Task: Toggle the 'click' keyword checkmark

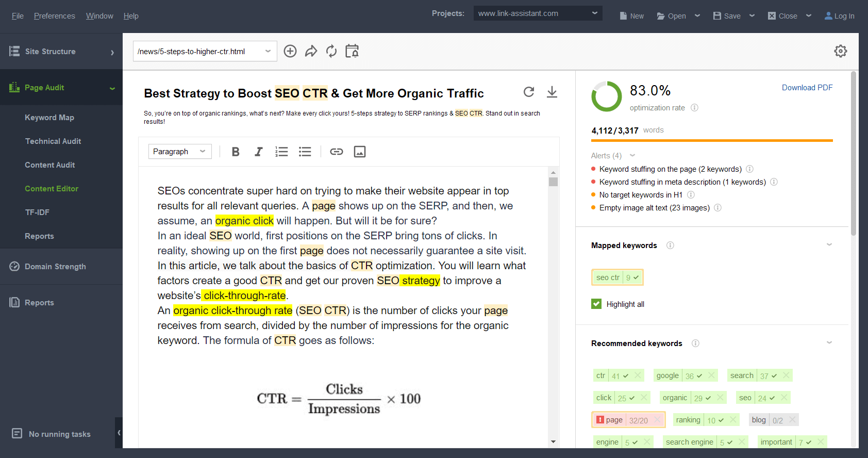Action: (632, 398)
